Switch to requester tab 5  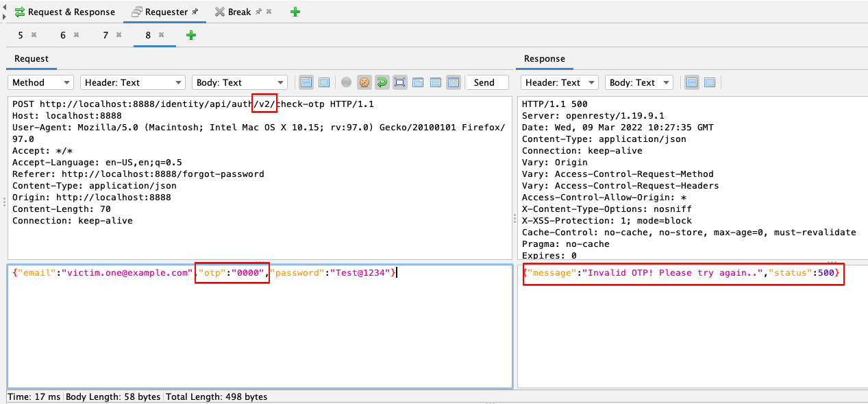[21, 35]
